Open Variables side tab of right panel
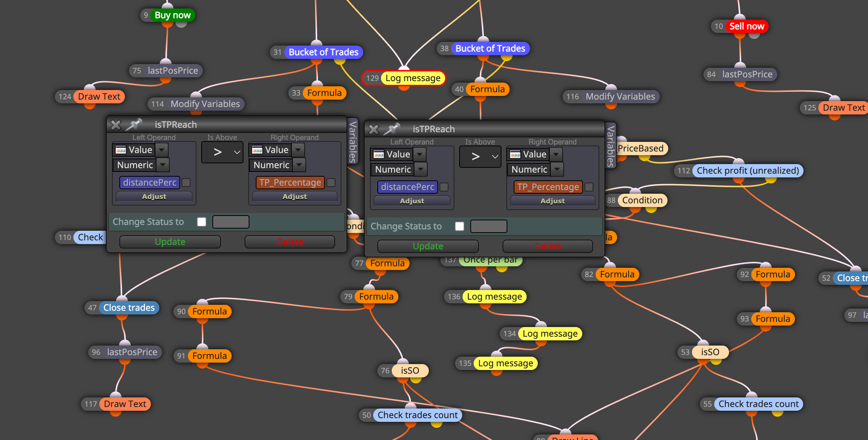The image size is (868, 440). (611, 146)
